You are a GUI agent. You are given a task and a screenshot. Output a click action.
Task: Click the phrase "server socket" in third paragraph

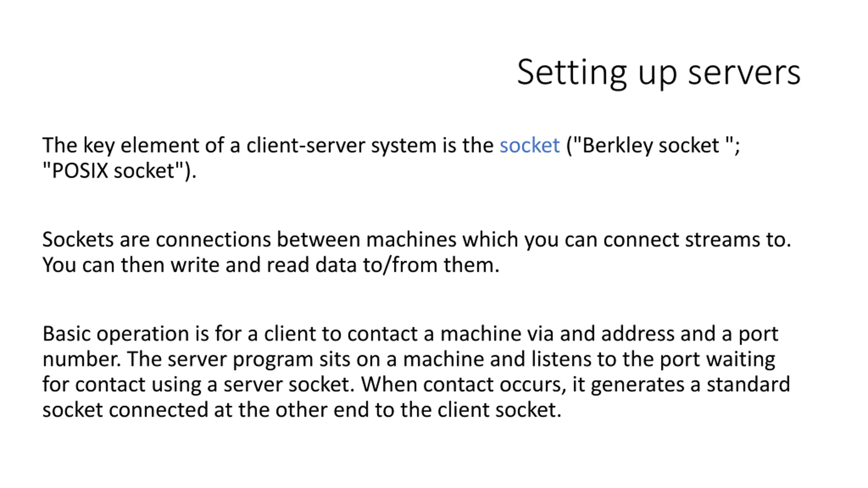[289, 385]
